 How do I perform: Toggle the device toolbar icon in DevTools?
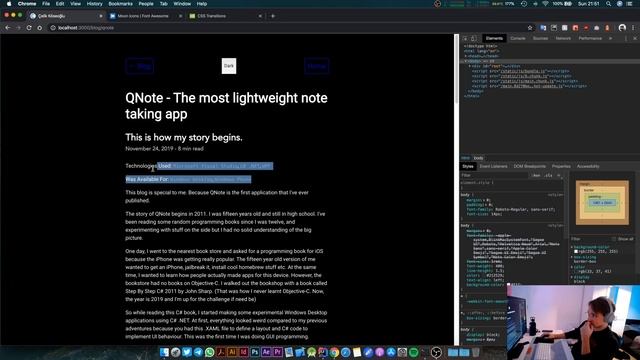(473, 38)
